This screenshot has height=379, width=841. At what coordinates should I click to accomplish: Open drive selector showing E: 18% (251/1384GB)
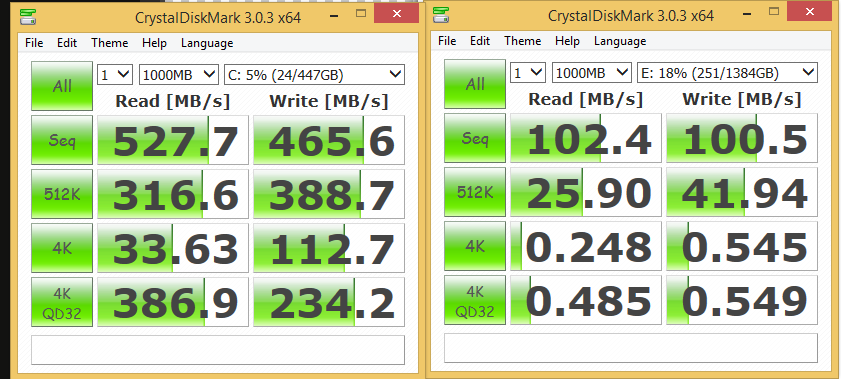coord(727,72)
